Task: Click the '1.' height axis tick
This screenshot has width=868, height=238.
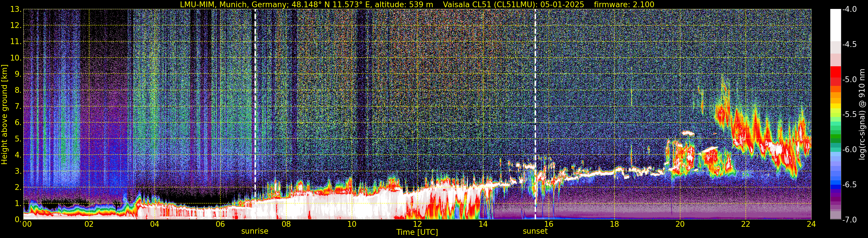Action: pyautogui.click(x=18, y=204)
